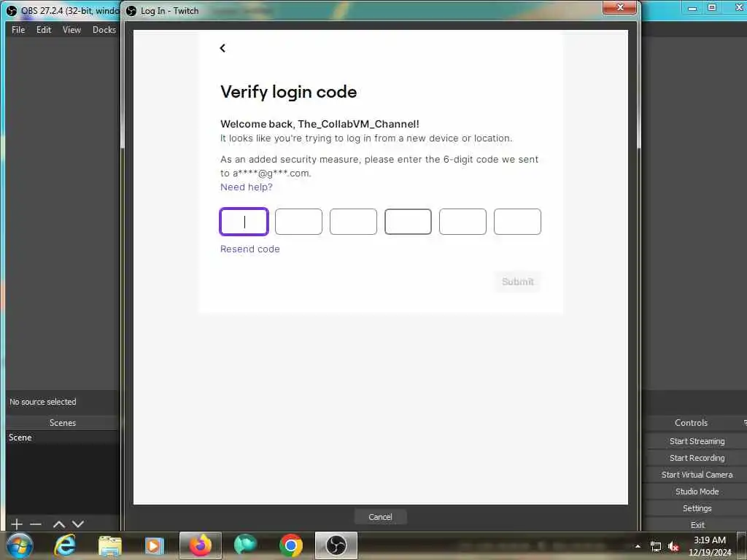The image size is (747, 560).
Task: Open the File menu in OBS
Action: pyautogui.click(x=18, y=29)
